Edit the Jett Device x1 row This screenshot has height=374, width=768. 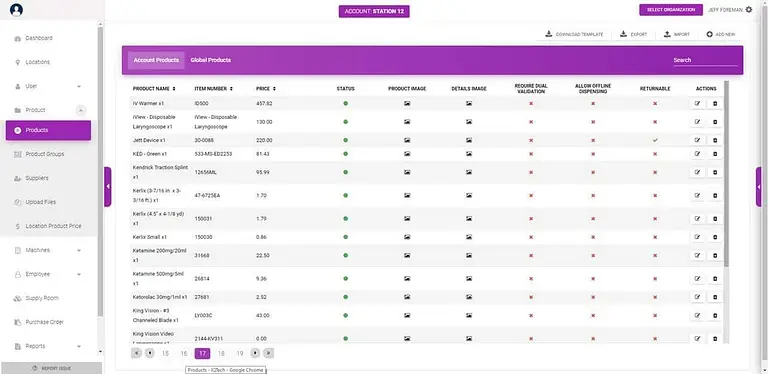click(x=697, y=140)
